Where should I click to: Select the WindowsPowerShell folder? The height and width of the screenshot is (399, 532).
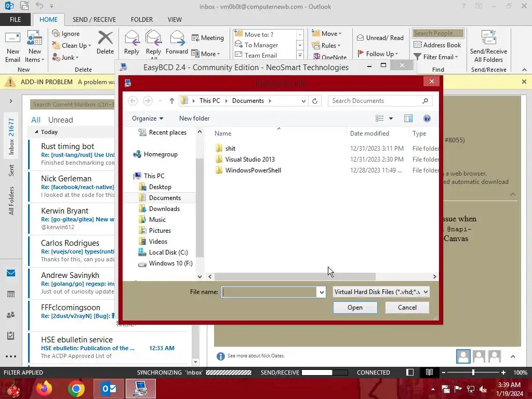pyautogui.click(x=253, y=170)
